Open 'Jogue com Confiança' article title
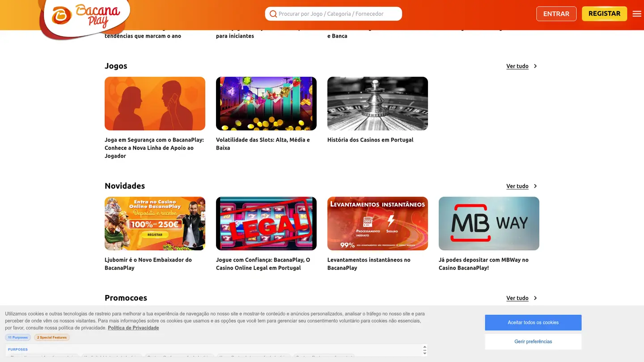Image resolution: width=644 pixels, height=362 pixels. [x=263, y=264]
